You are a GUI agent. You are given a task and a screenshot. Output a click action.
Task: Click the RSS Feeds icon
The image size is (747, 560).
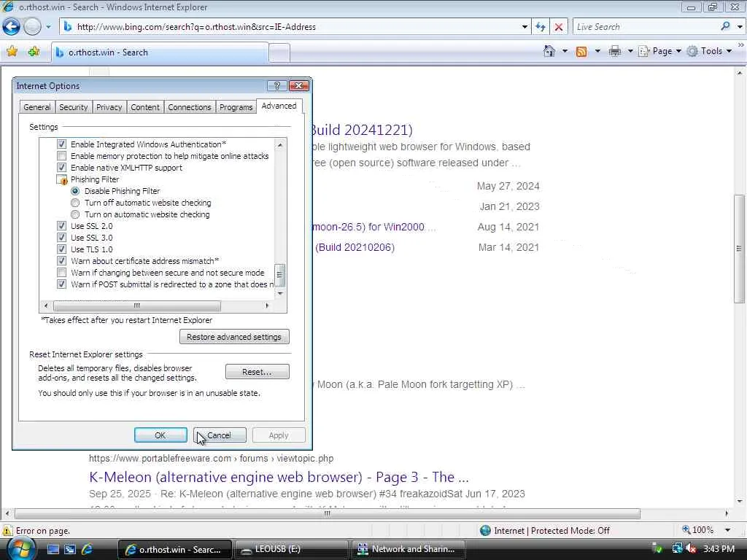click(581, 51)
